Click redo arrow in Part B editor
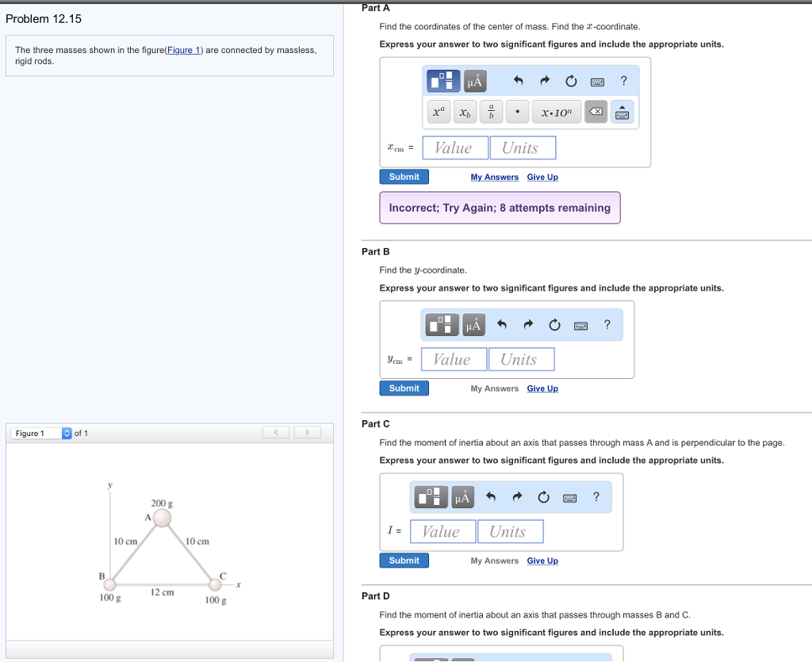Screen dimensions: 812x662 coord(528,324)
